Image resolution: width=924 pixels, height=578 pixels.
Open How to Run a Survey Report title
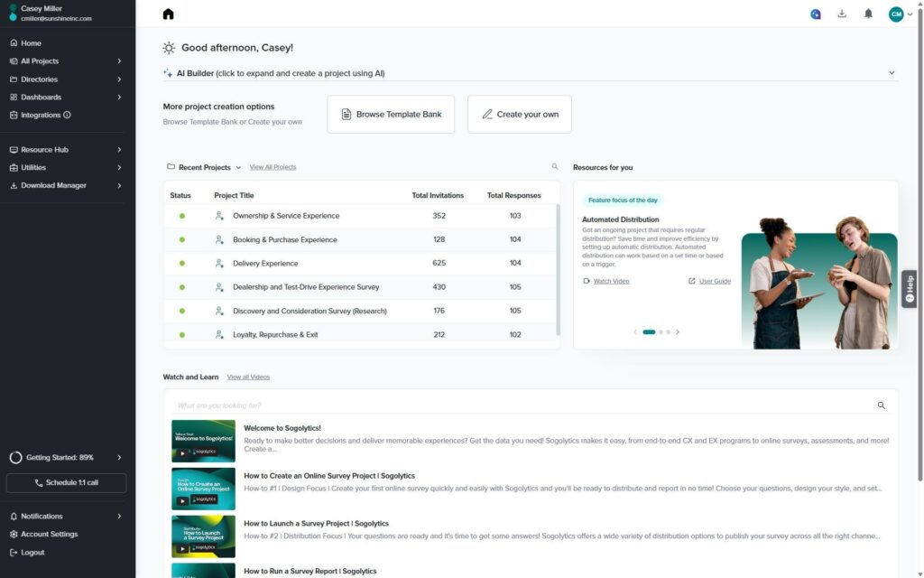point(310,572)
